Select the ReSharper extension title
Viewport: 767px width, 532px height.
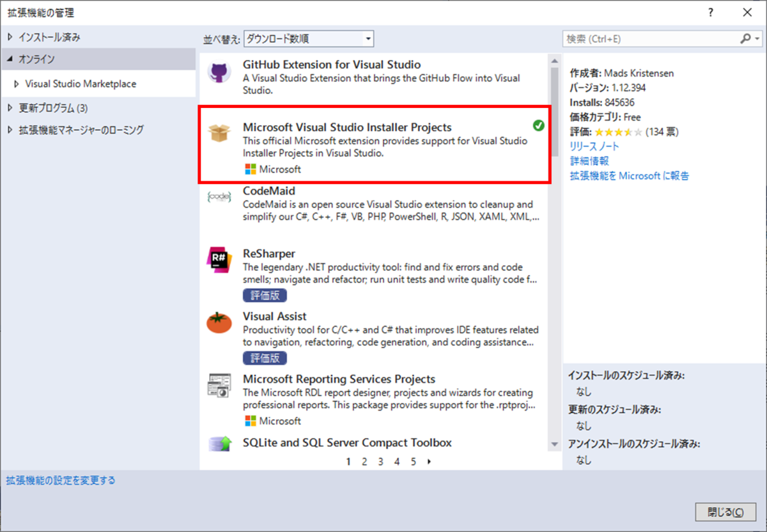tap(269, 254)
